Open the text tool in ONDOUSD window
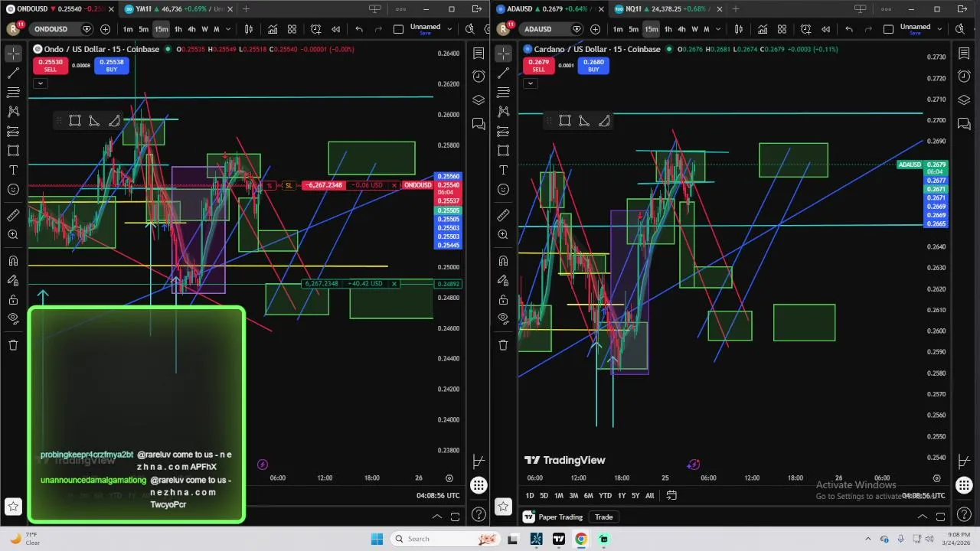Image resolution: width=980 pixels, height=551 pixels. pos(13,170)
